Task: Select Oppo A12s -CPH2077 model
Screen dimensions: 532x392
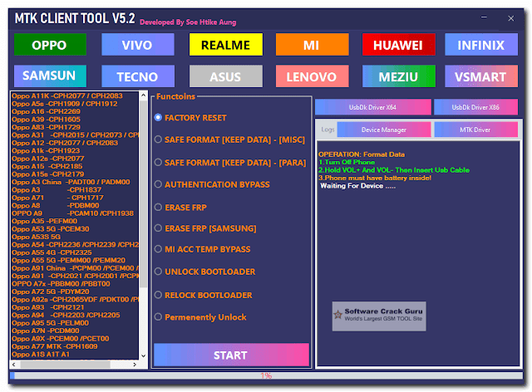Action: tap(48, 159)
